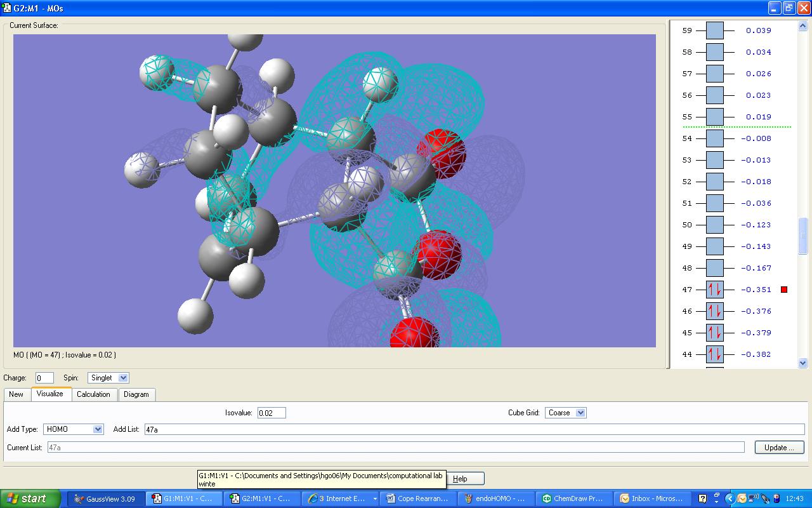Select orbital 48 energy level box
812x508 pixels.
coord(714,268)
